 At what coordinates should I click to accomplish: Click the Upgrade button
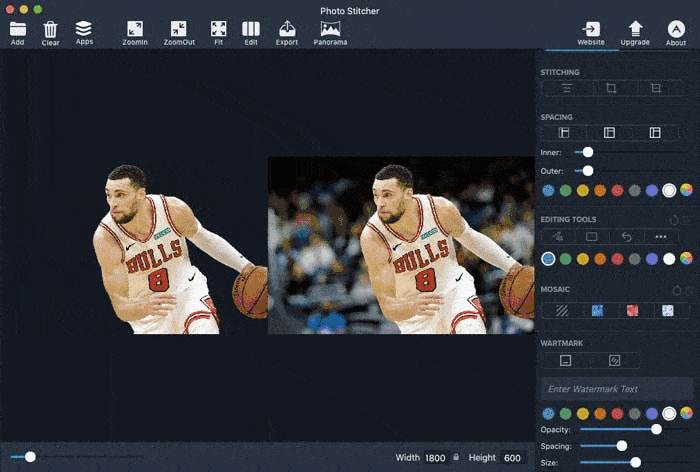click(x=635, y=30)
